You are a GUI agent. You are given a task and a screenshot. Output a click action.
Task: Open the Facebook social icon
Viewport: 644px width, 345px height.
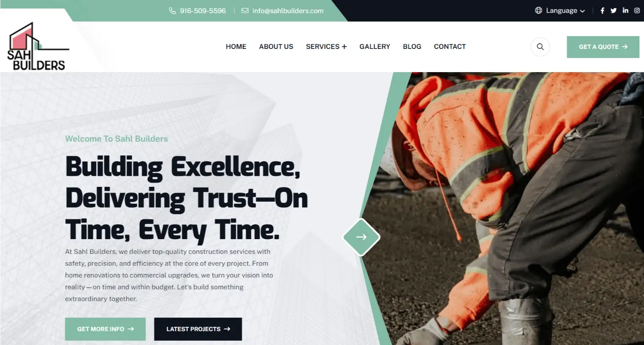tap(602, 11)
